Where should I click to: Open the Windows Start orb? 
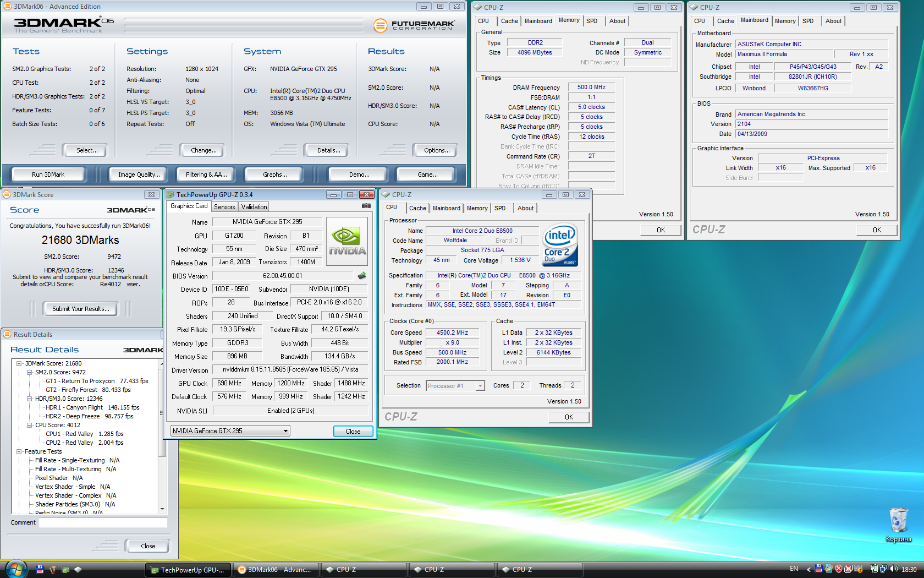[16, 569]
